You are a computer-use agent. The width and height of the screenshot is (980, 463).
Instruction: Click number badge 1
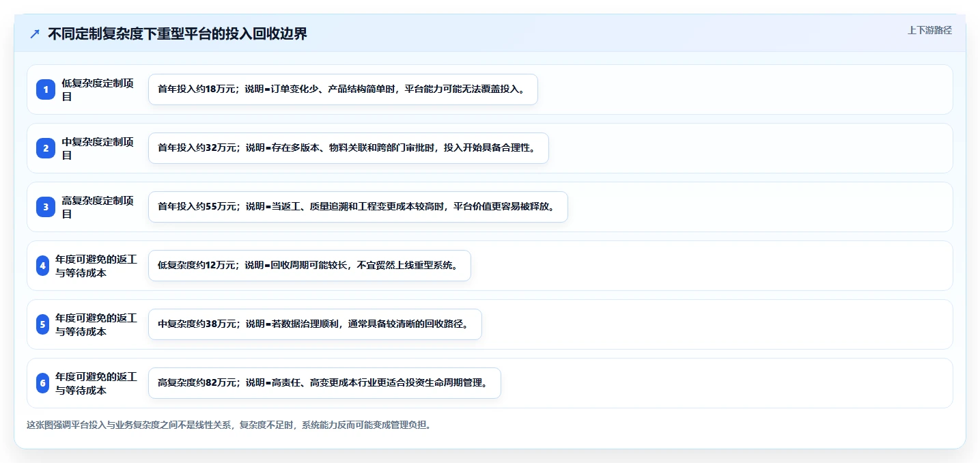click(x=46, y=89)
